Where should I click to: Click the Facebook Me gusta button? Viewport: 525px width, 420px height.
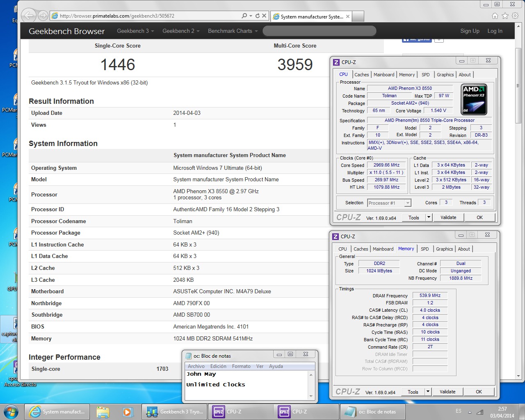417,39
